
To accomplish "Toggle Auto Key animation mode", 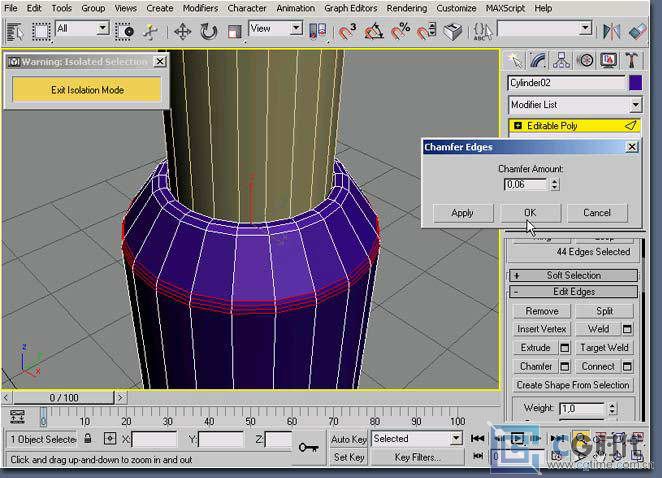I will 348,439.
